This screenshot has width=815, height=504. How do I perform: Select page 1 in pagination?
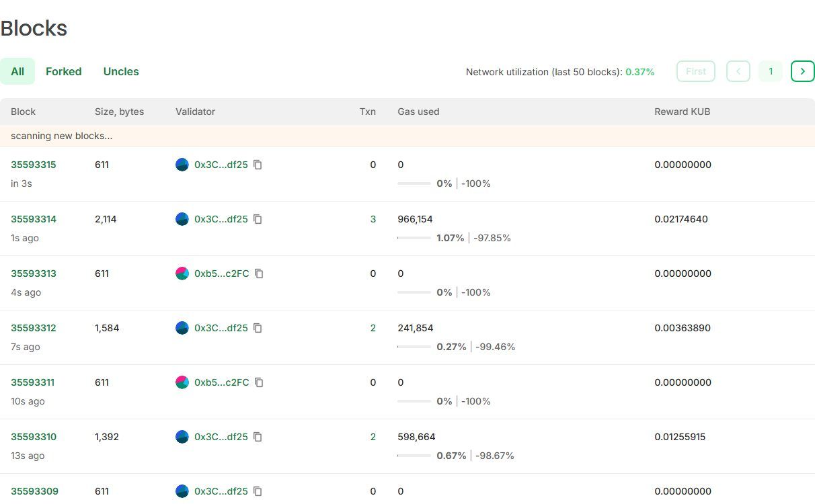(x=771, y=71)
